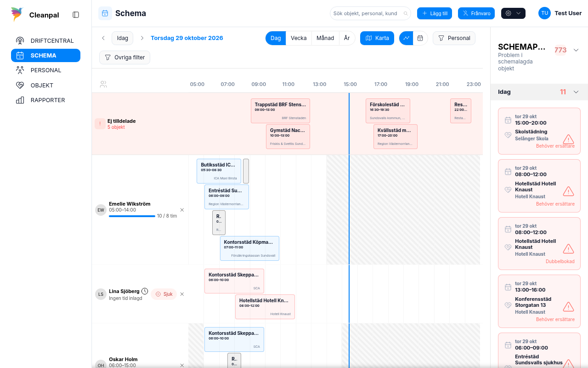Click the '5 objekt' label
Viewport: 588px width, 368px height.
[x=116, y=127]
